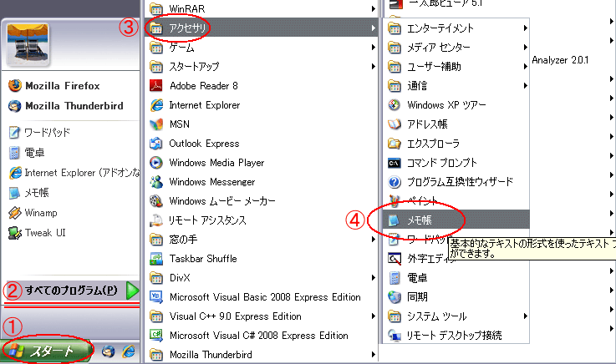Click the コマンド プロンプト icon
616x364 pixels.
(395, 163)
